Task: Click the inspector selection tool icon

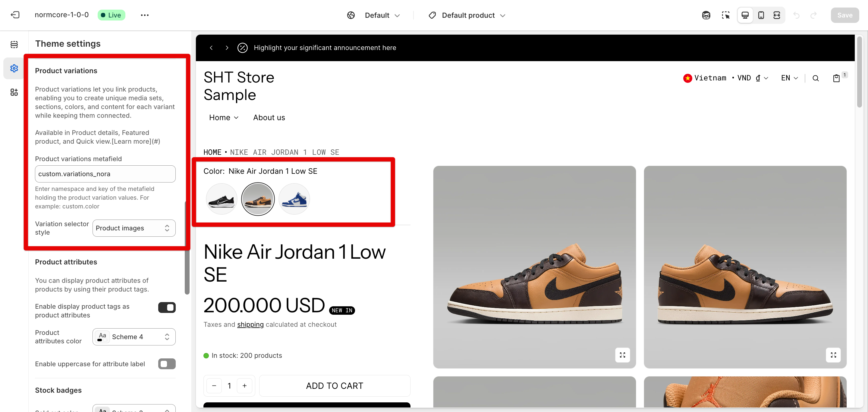Action: 725,15
